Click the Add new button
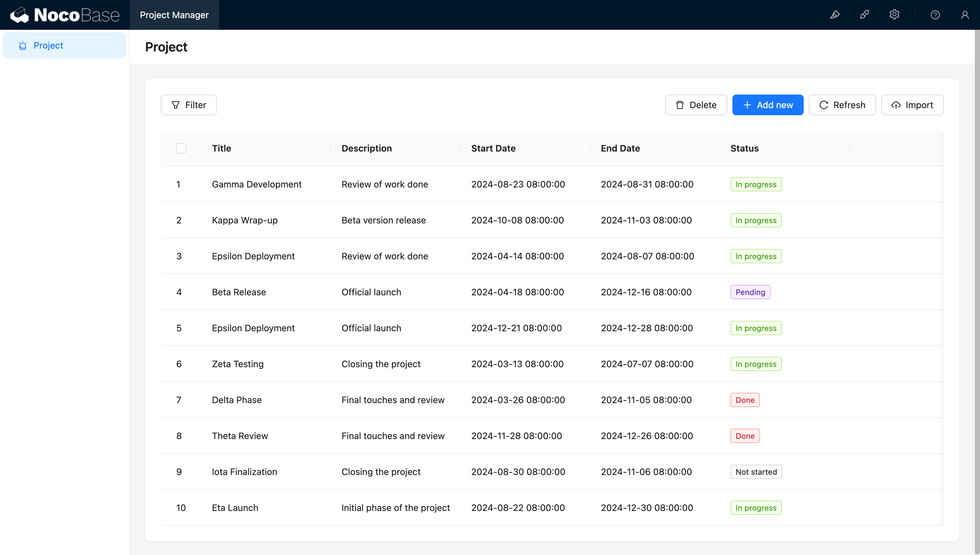Screen dimensions: 980x555 tap(767, 105)
